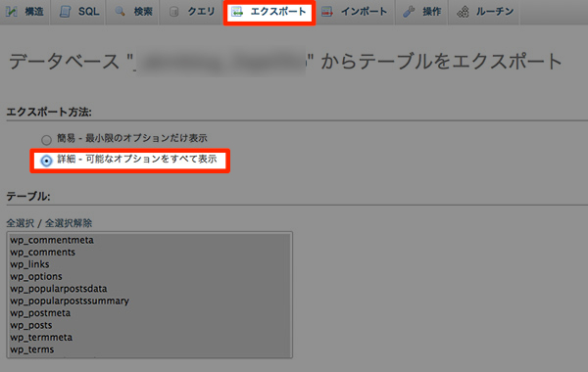The image size is (588, 372).
Task: Click the SQL tab scroll icon
Action: 66,12
